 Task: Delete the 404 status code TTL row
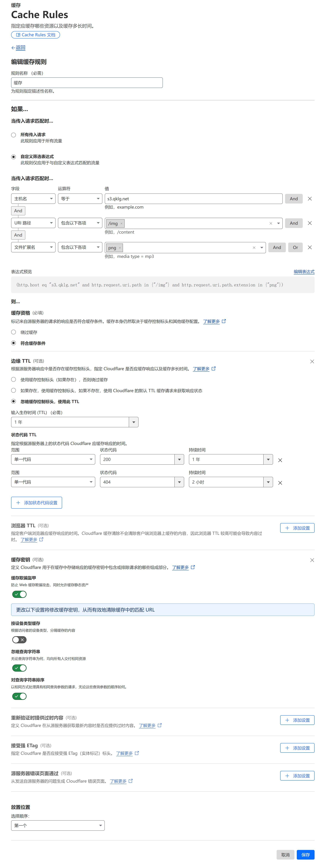[280, 483]
